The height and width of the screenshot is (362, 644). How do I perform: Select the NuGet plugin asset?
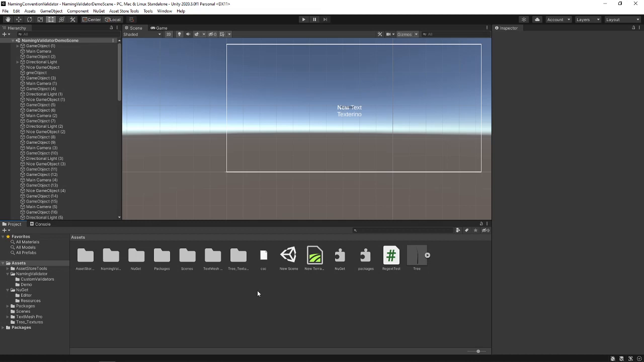(x=340, y=258)
